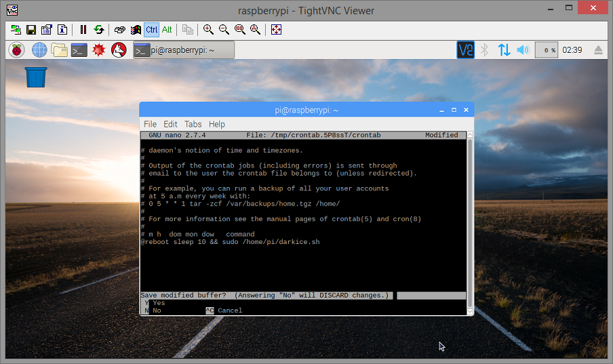The image size is (613, 364).
Task: Click the 'N No' option in nano
Action: click(153, 310)
